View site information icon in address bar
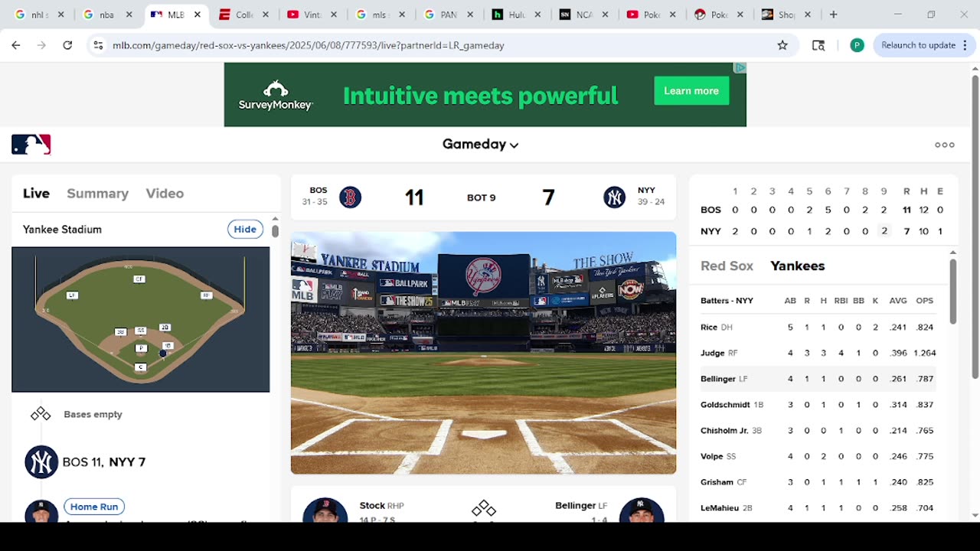The width and height of the screenshot is (980, 551). 98,45
